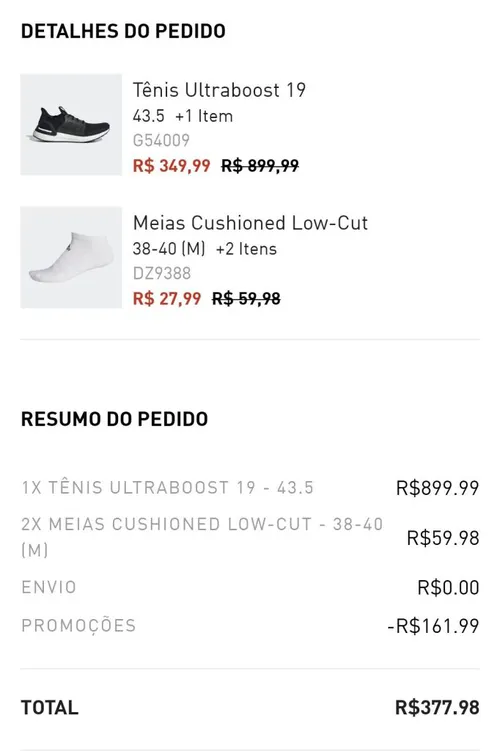Click the R$ 349,99 sale price
The height and width of the screenshot is (751, 500).
pyautogui.click(x=171, y=166)
